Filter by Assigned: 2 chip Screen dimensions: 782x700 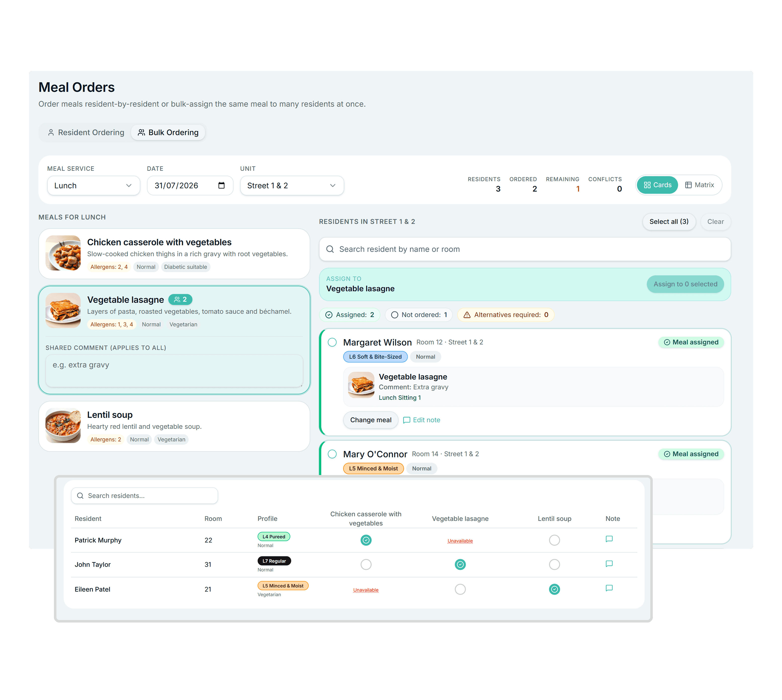coord(350,315)
